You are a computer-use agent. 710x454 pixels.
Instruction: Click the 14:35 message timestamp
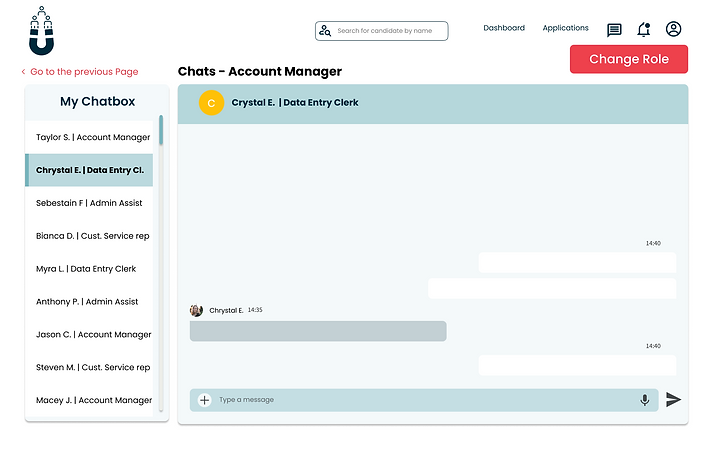tap(255, 310)
